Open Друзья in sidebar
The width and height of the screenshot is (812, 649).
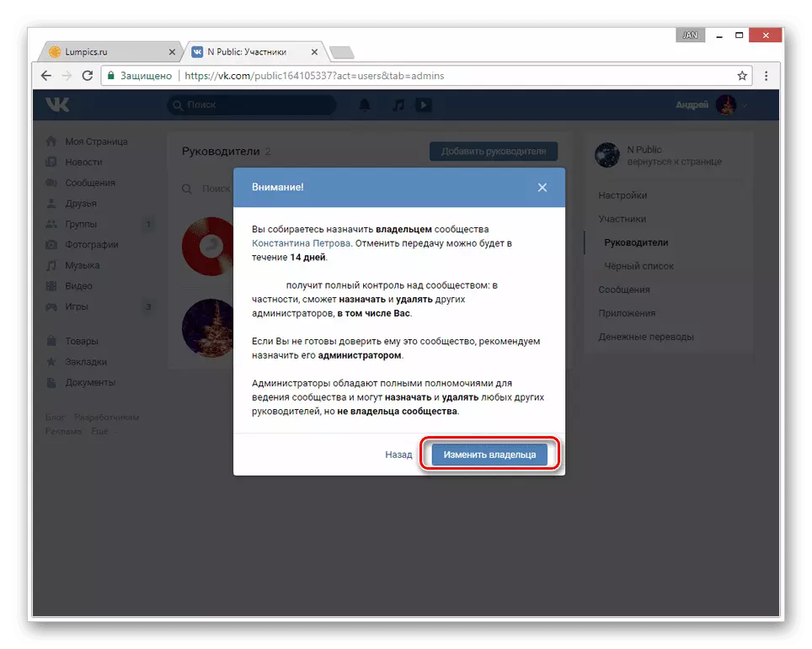coord(81,204)
